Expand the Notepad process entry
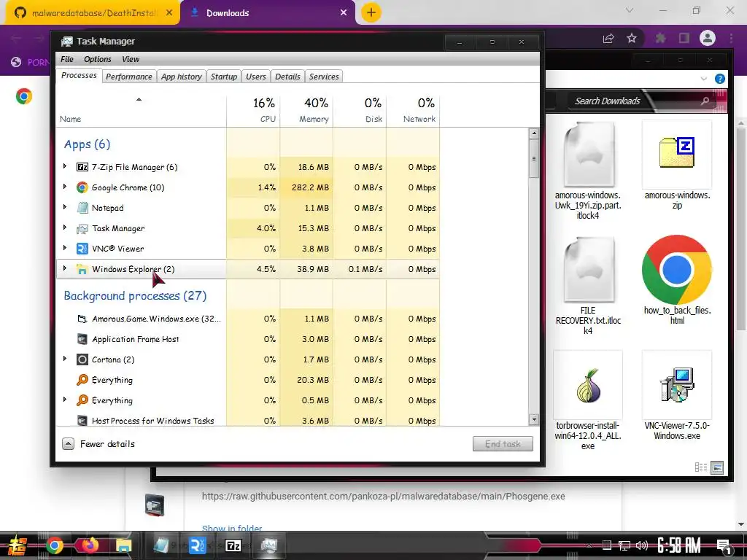Screen dimensions: 747x560 click(65, 207)
